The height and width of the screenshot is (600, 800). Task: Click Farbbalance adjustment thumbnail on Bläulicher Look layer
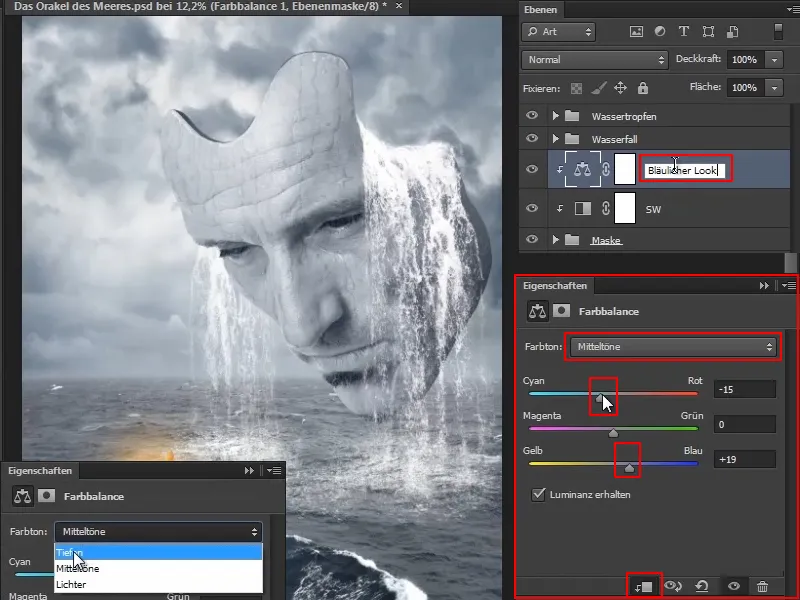pyautogui.click(x=582, y=169)
